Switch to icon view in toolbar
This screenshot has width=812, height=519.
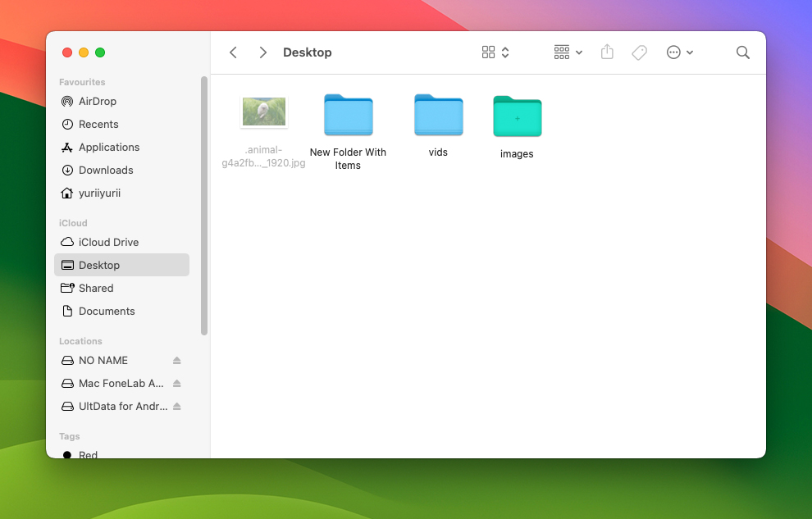coord(488,52)
